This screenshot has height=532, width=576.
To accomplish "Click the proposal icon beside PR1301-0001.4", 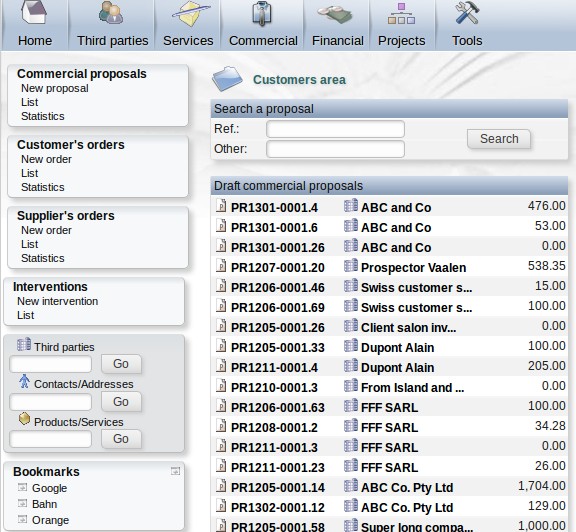I will tap(221, 206).
